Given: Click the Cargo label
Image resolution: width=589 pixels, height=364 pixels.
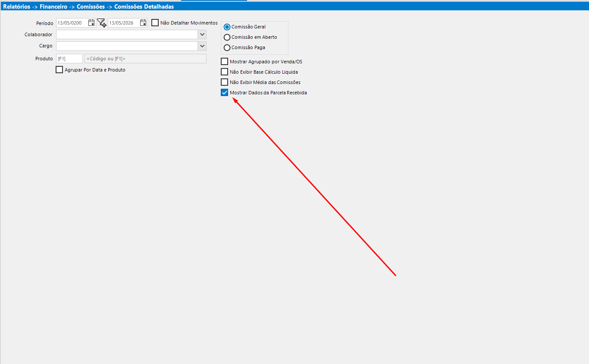Looking at the screenshot, I should point(46,46).
